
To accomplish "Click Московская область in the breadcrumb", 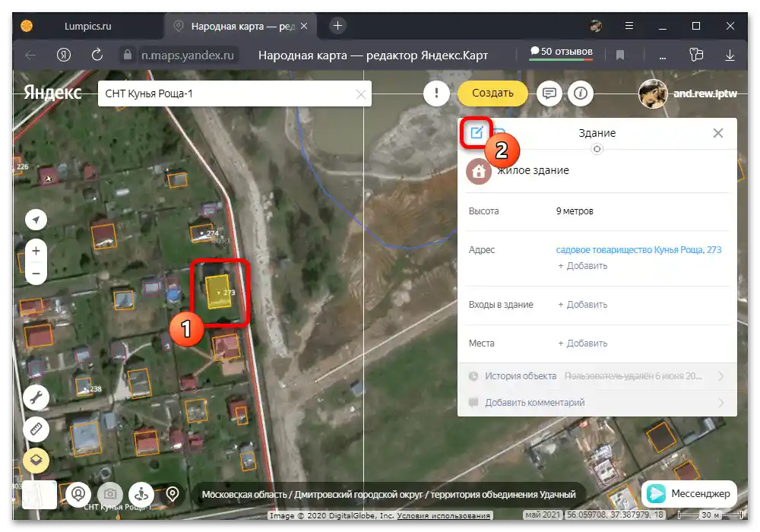I will click(244, 495).
